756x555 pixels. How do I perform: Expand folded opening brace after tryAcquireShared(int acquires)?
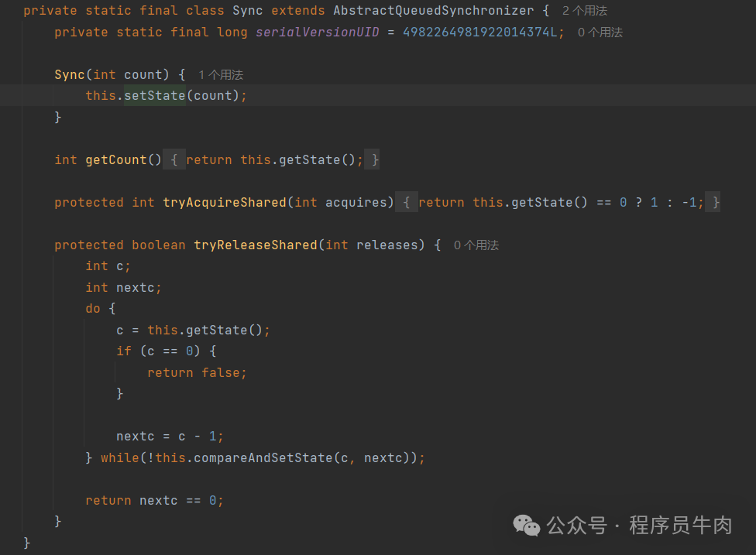tap(407, 202)
